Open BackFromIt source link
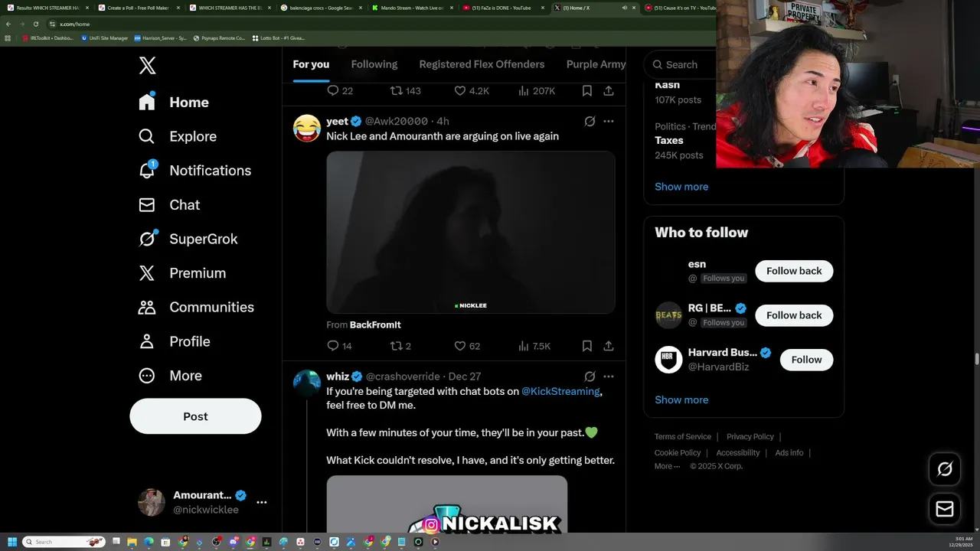 [375, 324]
